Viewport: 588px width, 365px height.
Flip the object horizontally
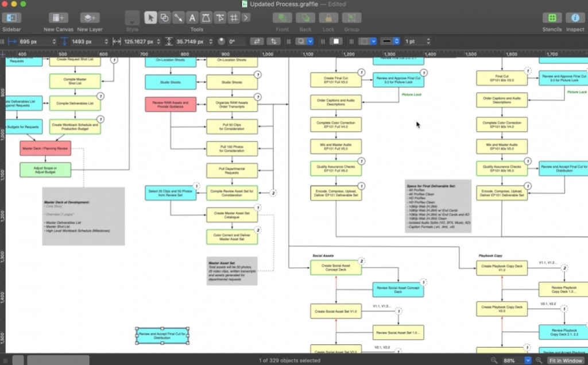point(257,41)
